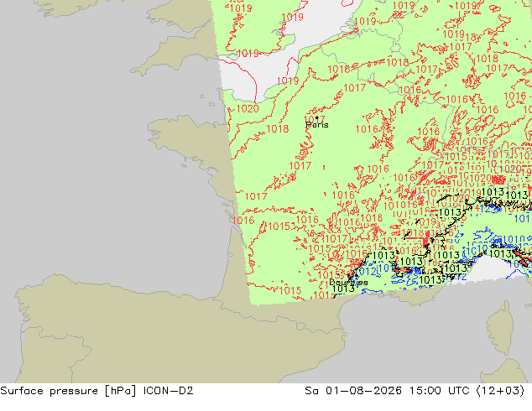Click the "Sa 01-08-2026 15:00 UTC (12+03)" timestamp
Image resolution: width=532 pixels, height=411 pixels.
(x=415, y=391)
